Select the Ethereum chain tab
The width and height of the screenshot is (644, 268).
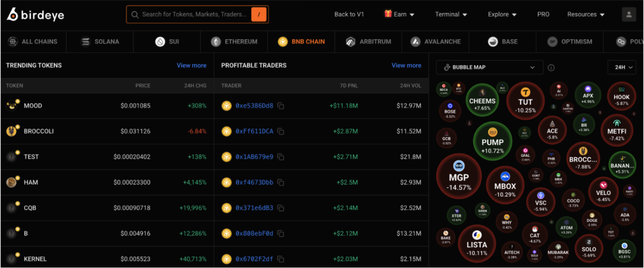pos(234,42)
